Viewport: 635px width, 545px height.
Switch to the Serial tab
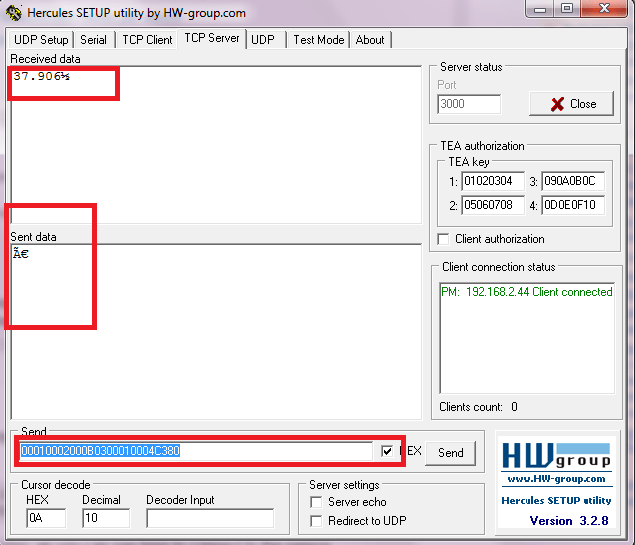[94, 40]
